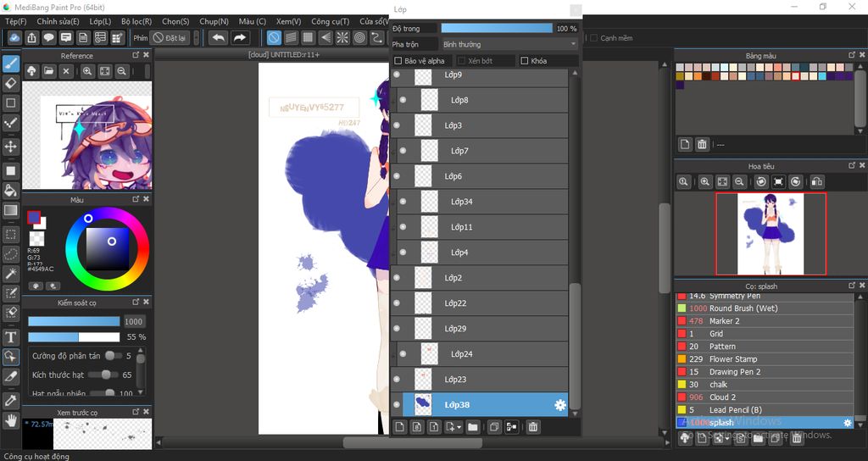Click the cloud save icon

(14, 37)
